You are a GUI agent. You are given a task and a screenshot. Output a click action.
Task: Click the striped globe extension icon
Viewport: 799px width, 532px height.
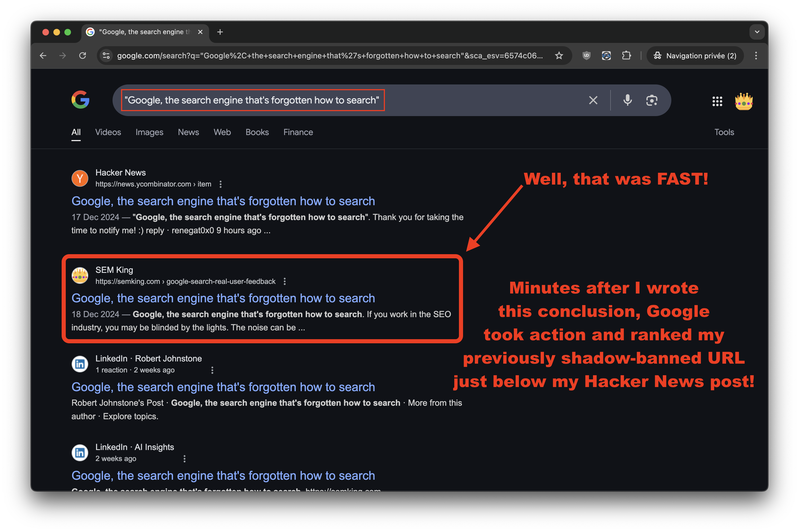pos(606,56)
